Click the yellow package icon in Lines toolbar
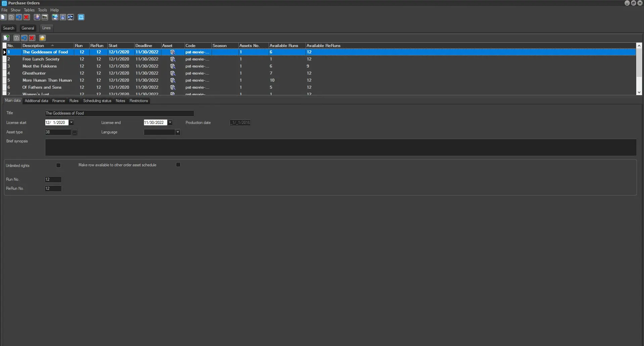The height and width of the screenshot is (346, 644). point(42,38)
